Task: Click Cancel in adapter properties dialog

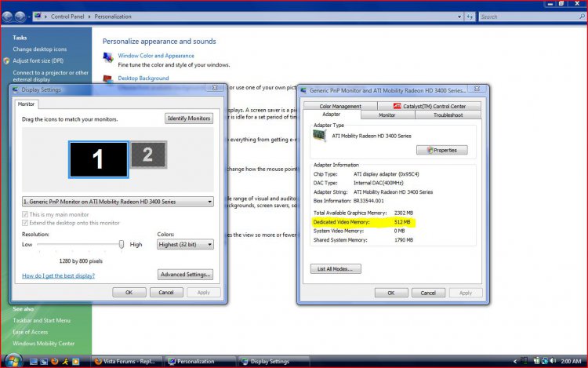Action: coord(428,293)
